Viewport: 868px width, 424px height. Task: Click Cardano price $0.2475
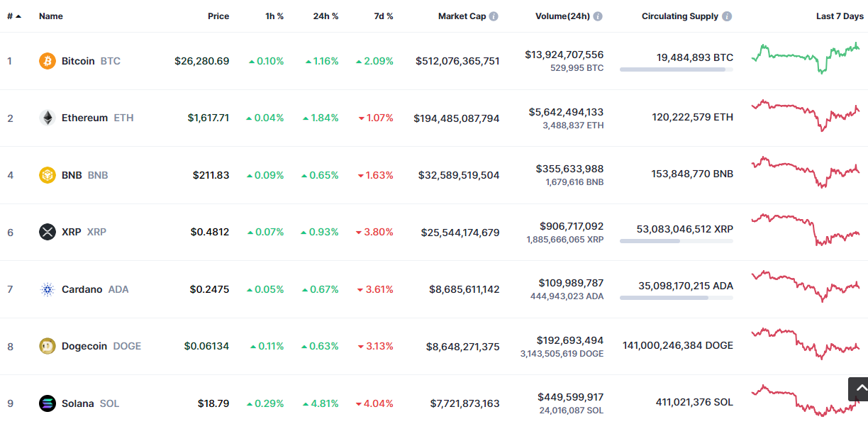point(210,289)
